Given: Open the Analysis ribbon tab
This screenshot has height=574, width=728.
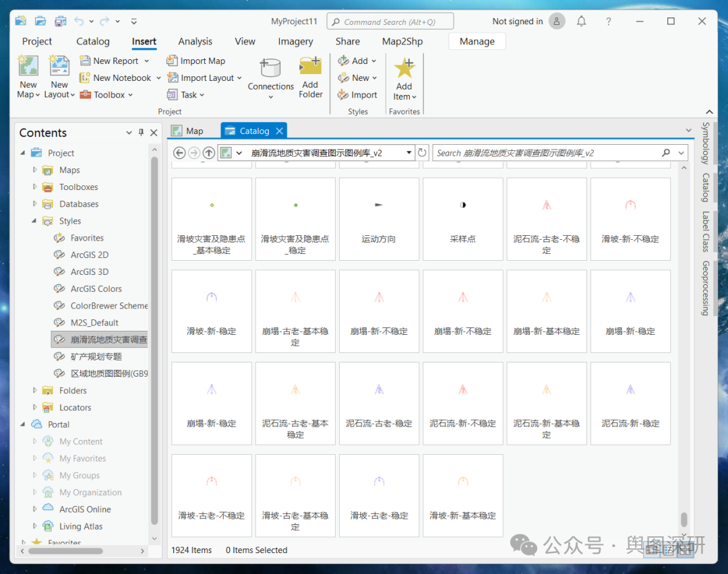Looking at the screenshot, I should tap(195, 41).
